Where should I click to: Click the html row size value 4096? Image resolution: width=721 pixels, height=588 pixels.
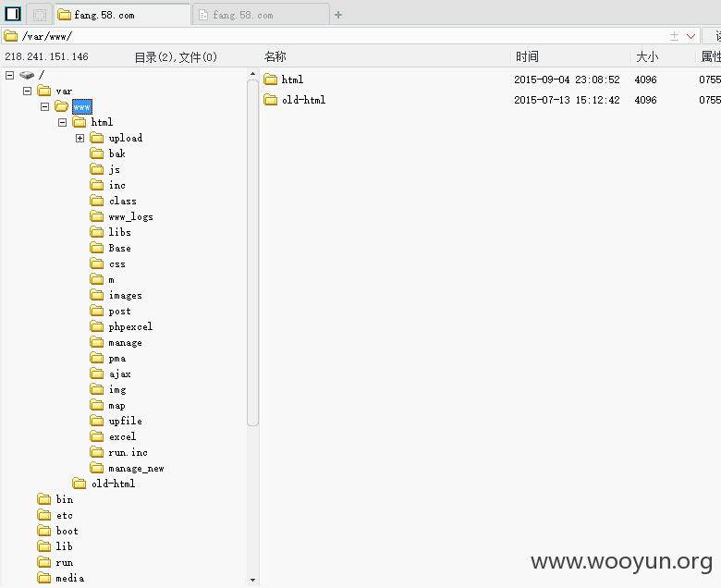pos(645,80)
